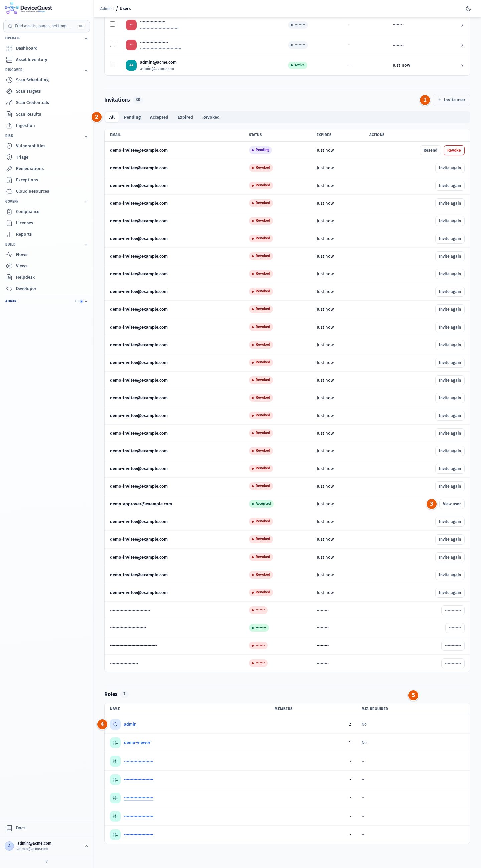Go to the Admin breadcrumb
The height and width of the screenshot is (868, 481).
106,8
